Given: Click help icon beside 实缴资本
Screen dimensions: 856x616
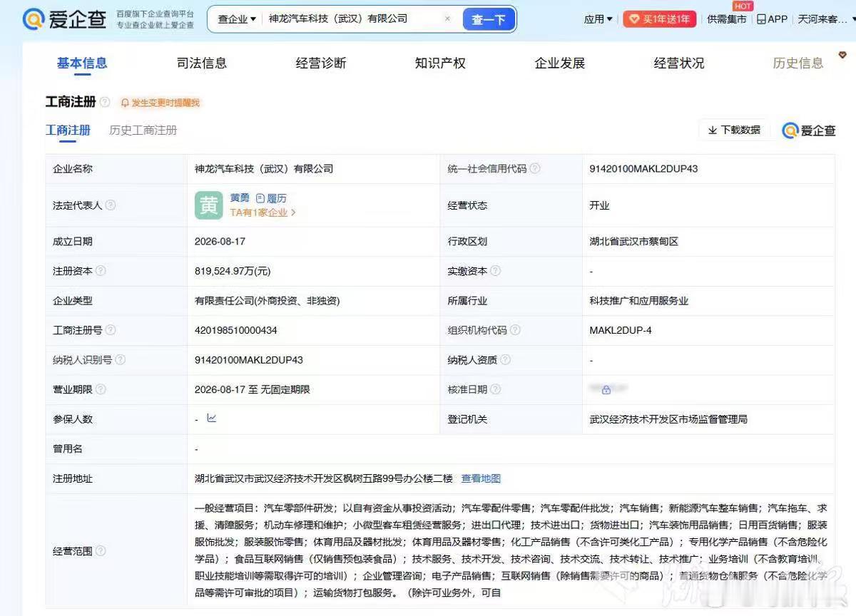Looking at the screenshot, I should click(x=495, y=271).
